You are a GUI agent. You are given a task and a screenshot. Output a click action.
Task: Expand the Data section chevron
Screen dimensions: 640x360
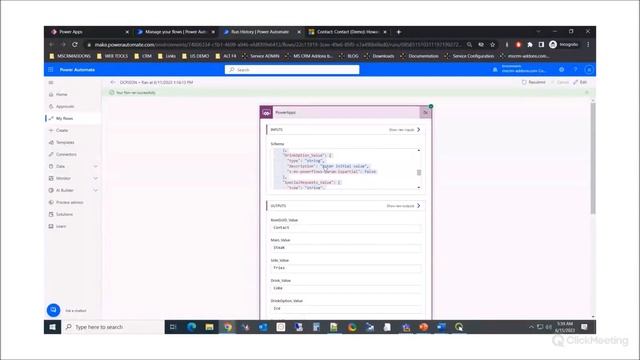coord(96,167)
